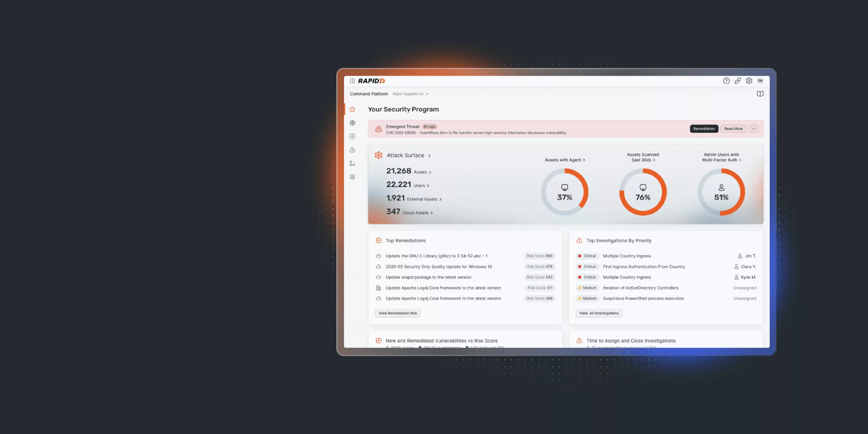Image resolution: width=868 pixels, height=434 pixels.
Task: Open the Multiple Country Ingress investigation by Jim T.
Action: [x=627, y=256]
